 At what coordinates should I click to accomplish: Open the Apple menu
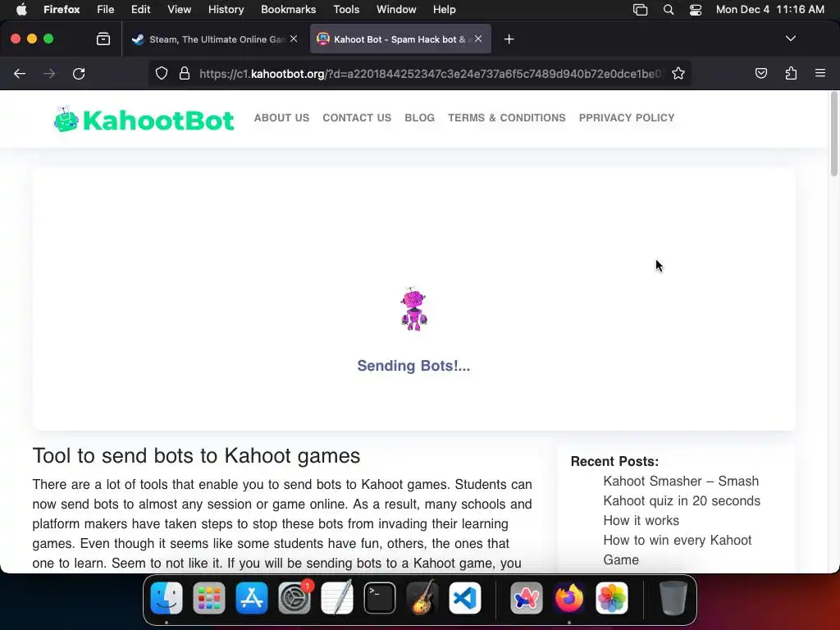click(x=21, y=10)
